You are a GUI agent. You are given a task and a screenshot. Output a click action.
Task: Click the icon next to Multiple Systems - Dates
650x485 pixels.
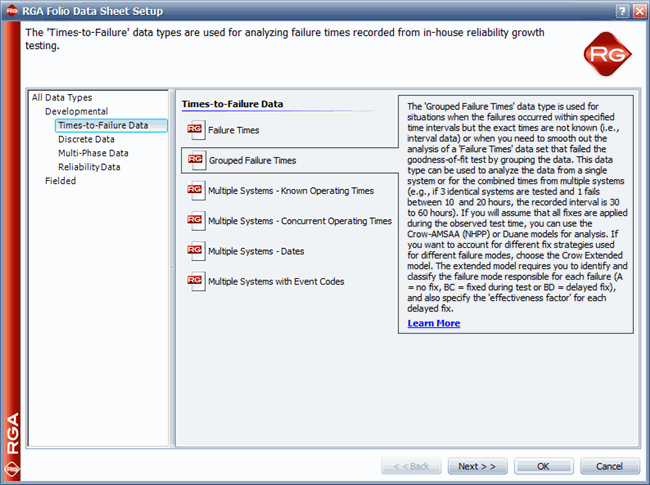[x=195, y=251]
